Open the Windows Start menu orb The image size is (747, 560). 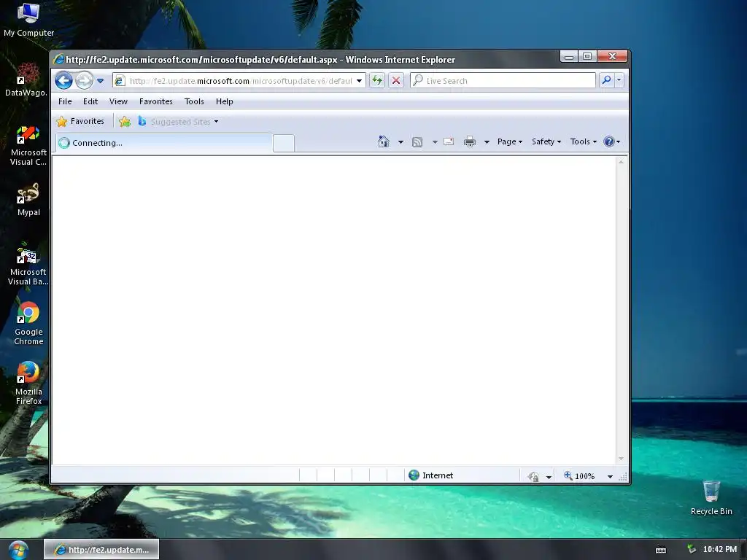click(18, 550)
